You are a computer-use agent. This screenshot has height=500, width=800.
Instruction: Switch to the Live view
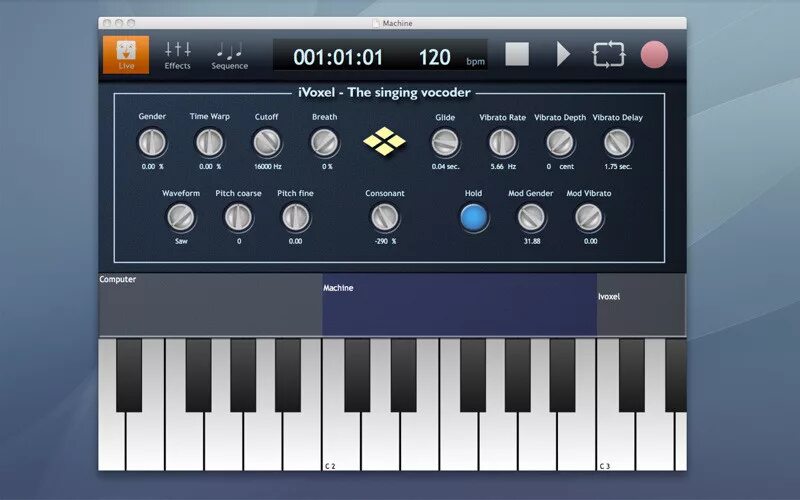coord(126,55)
